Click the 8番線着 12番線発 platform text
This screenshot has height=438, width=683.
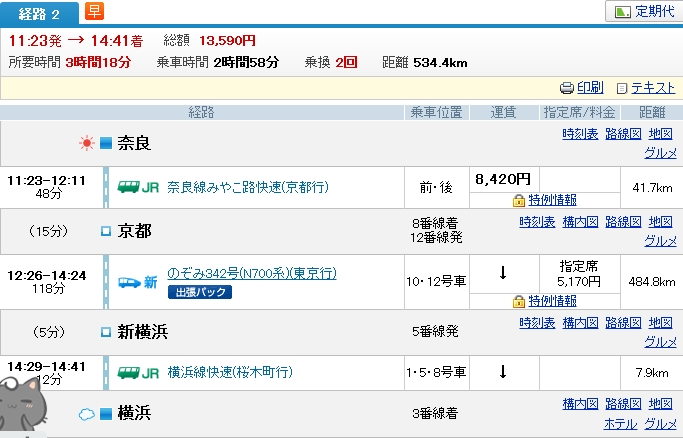tap(436, 231)
